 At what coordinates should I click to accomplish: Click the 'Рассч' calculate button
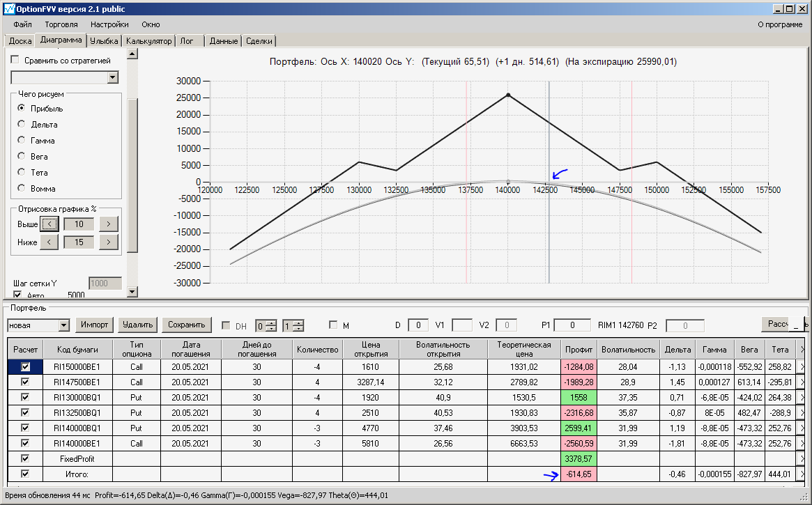click(775, 324)
